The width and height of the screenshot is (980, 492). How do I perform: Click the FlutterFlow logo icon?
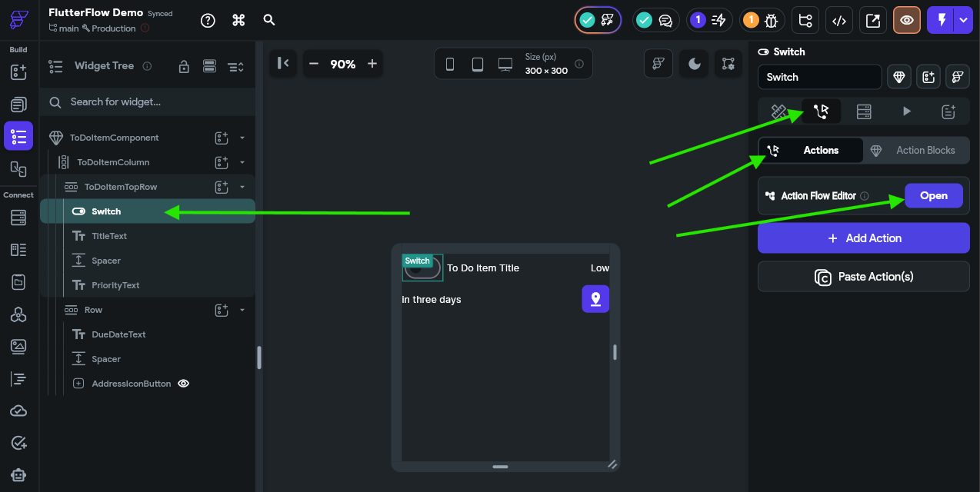pos(19,20)
